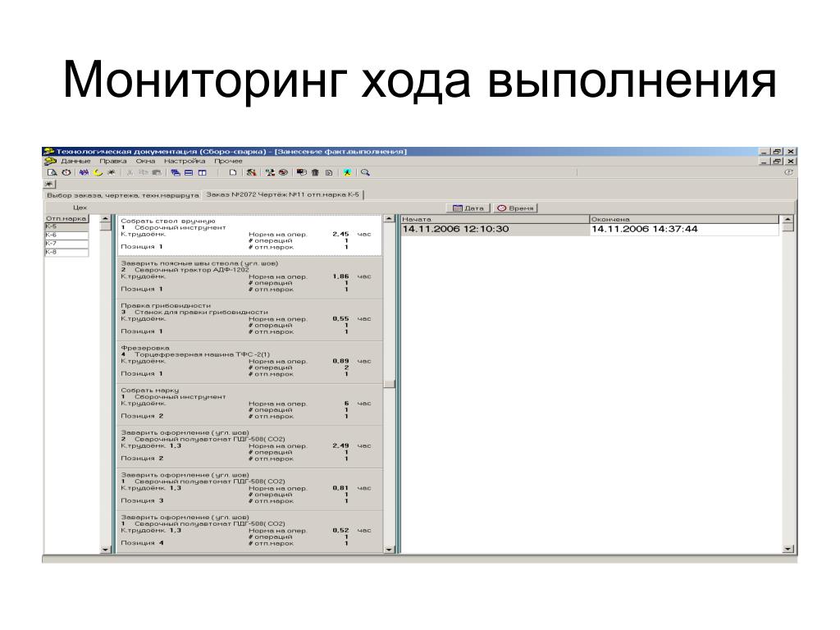Click the up arrow of Отп.марка list scrollbar
Image resolution: width=840 pixels, height=630 pixels.
(105, 218)
